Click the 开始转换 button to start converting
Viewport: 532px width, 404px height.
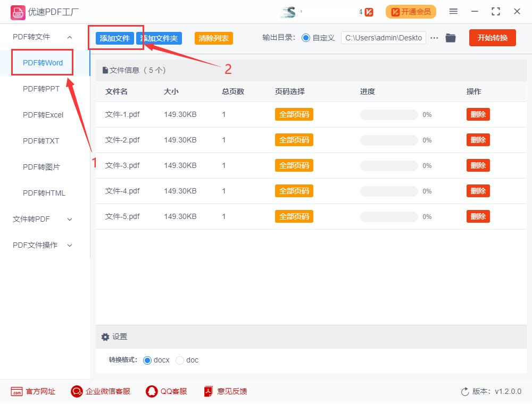pyautogui.click(x=492, y=37)
